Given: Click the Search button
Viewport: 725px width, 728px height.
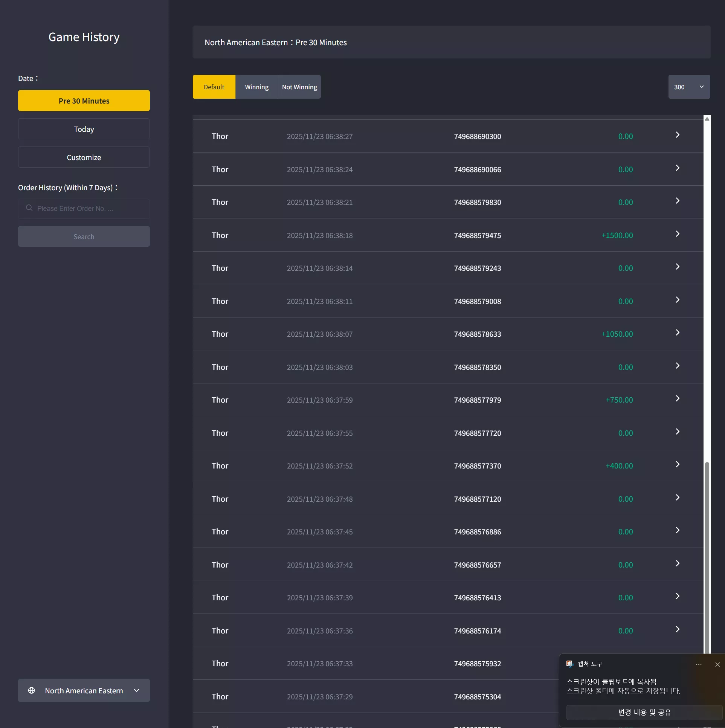Looking at the screenshot, I should pyautogui.click(x=84, y=237).
